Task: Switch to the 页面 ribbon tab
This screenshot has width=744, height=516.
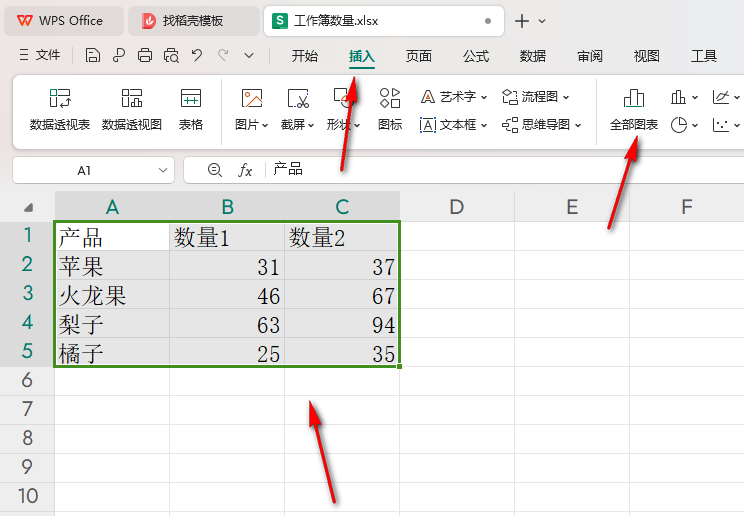Action: click(x=418, y=56)
